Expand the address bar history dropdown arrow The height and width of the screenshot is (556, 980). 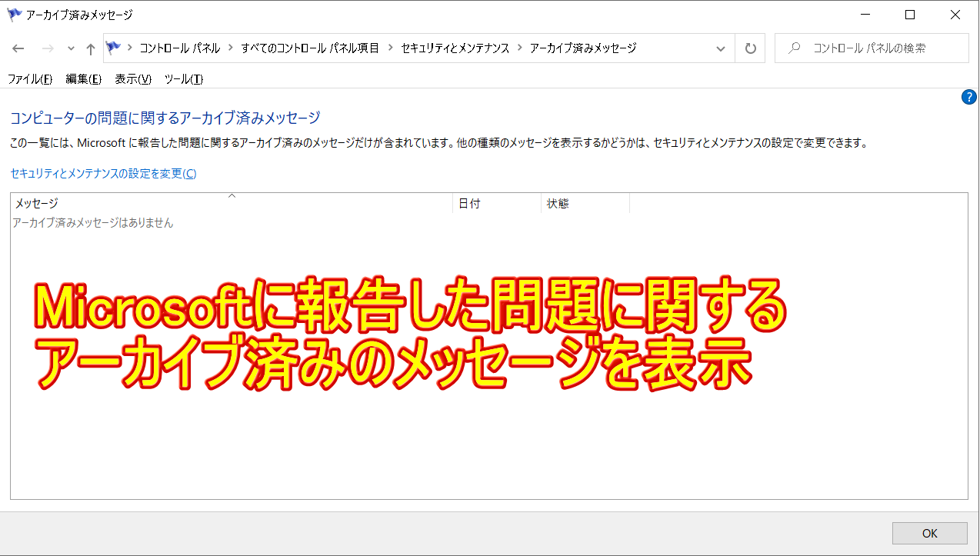[720, 48]
